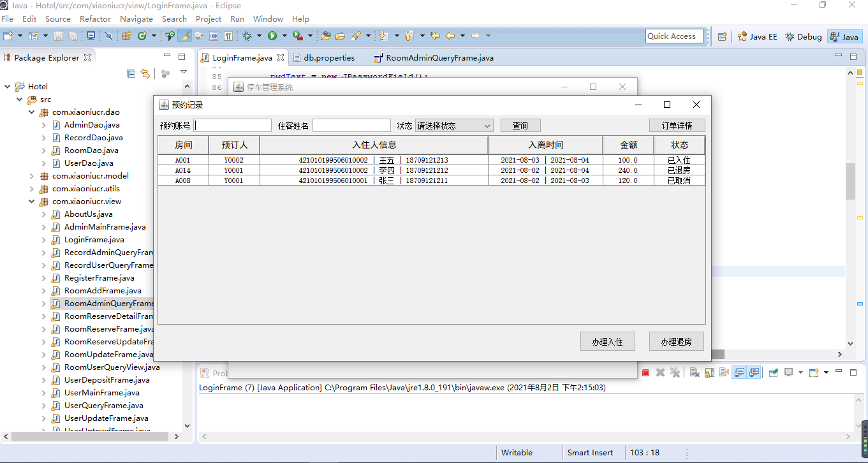Pin the Console view

[773, 372]
